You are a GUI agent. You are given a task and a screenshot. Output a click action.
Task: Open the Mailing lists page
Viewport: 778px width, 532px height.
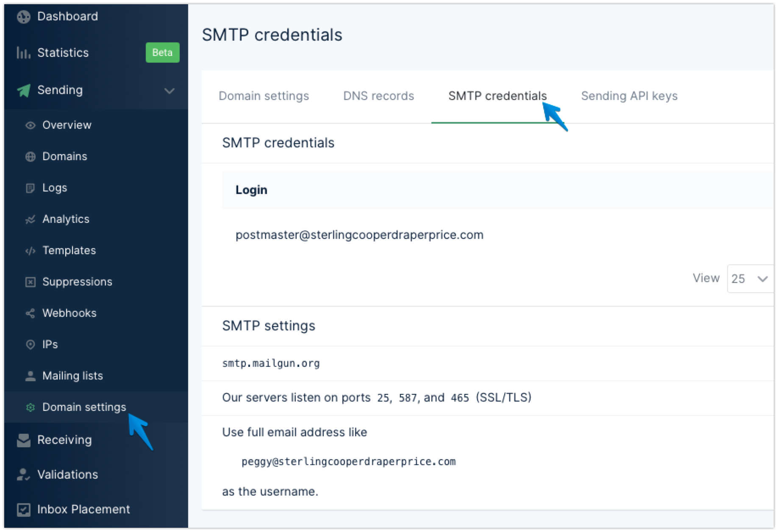[72, 376]
